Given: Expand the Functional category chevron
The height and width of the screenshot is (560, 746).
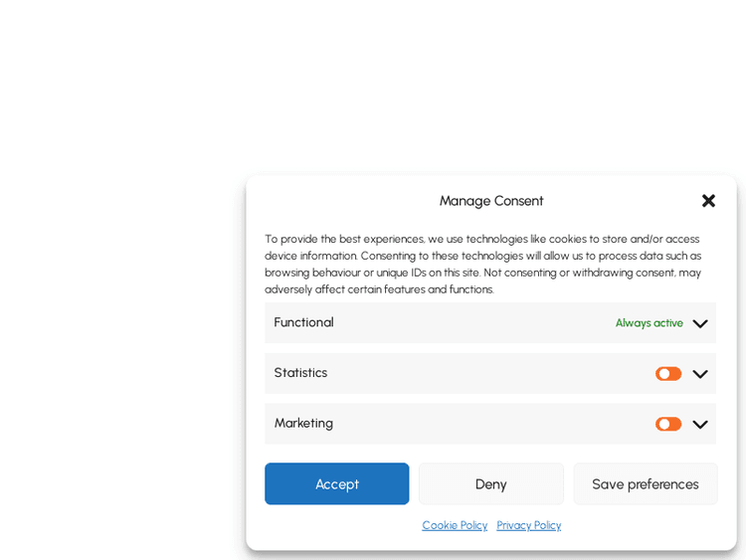Looking at the screenshot, I should 700,323.
